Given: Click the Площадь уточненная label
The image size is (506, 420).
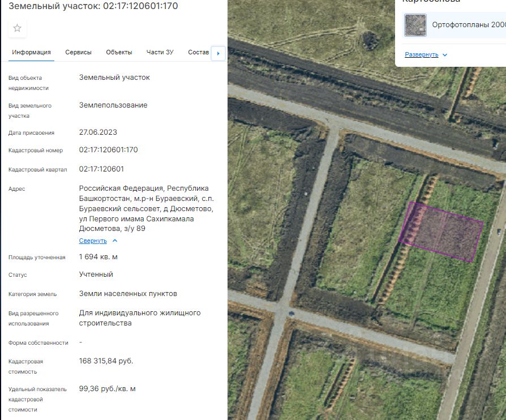Looking at the screenshot, I should pos(37,258).
